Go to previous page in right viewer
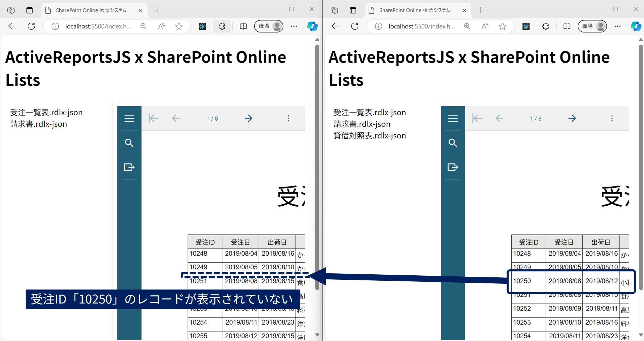Image resolution: width=644 pixels, height=341 pixels. [x=499, y=118]
